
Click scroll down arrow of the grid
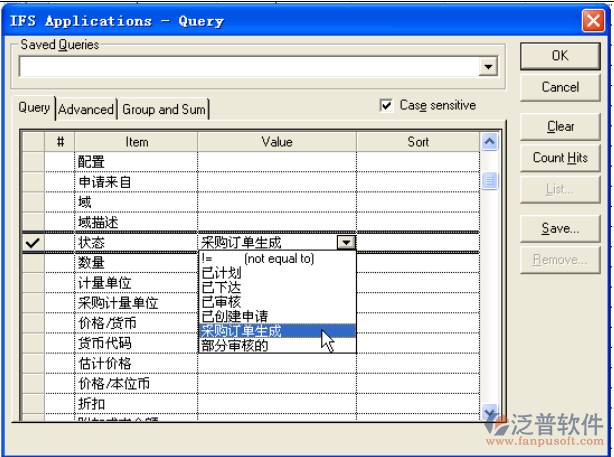tap(489, 412)
